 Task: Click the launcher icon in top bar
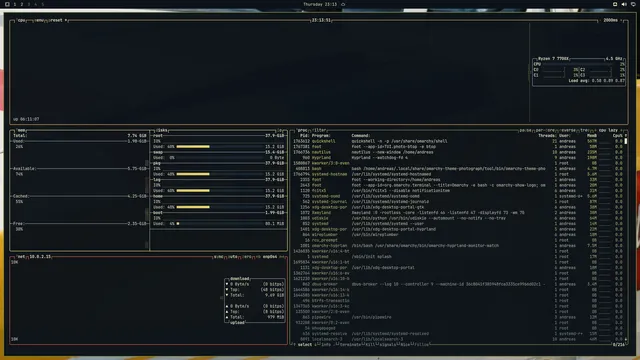click(7, 4)
